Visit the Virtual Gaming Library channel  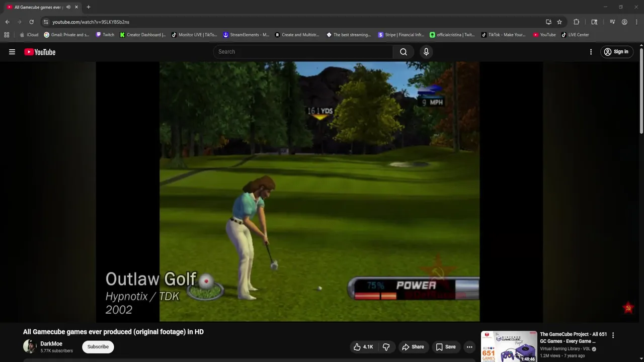click(566, 349)
